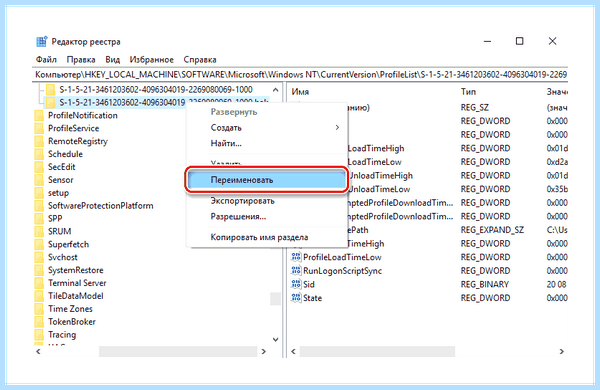Click tree pane vertical scrollbar thumb
Image resolution: width=600 pixels, height=390 pixels.
pos(276,299)
